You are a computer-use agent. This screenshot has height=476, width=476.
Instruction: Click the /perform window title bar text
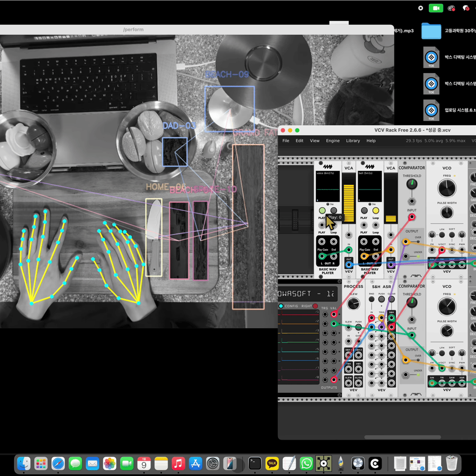click(133, 29)
